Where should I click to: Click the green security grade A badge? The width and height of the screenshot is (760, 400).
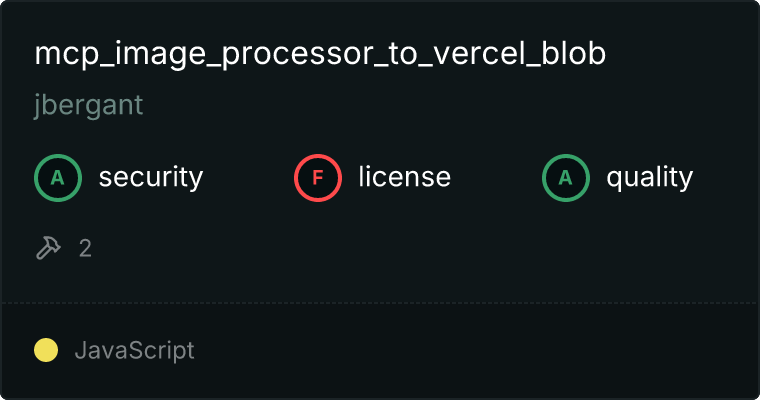(x=58, y=178)
